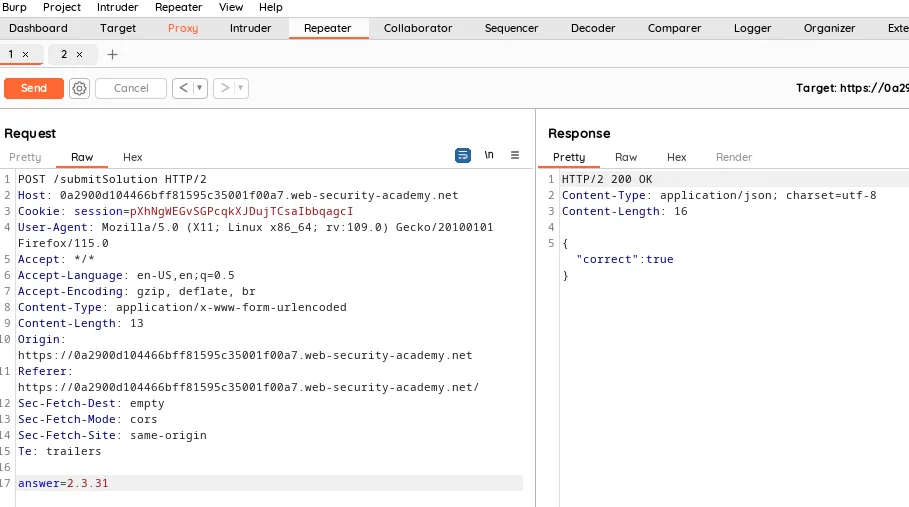The width and height of the screenshot is (909, 507).
Task: Open request editor hamburger menu
Action: (x=515, y=155)
